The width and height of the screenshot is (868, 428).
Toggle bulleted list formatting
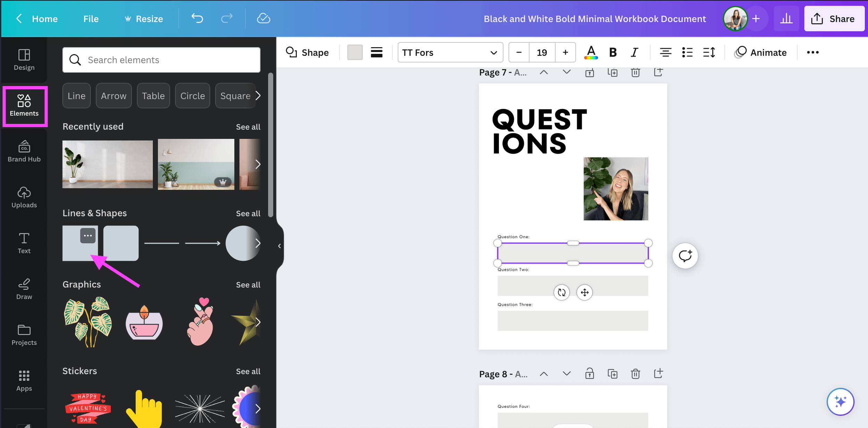coord(687,52)
